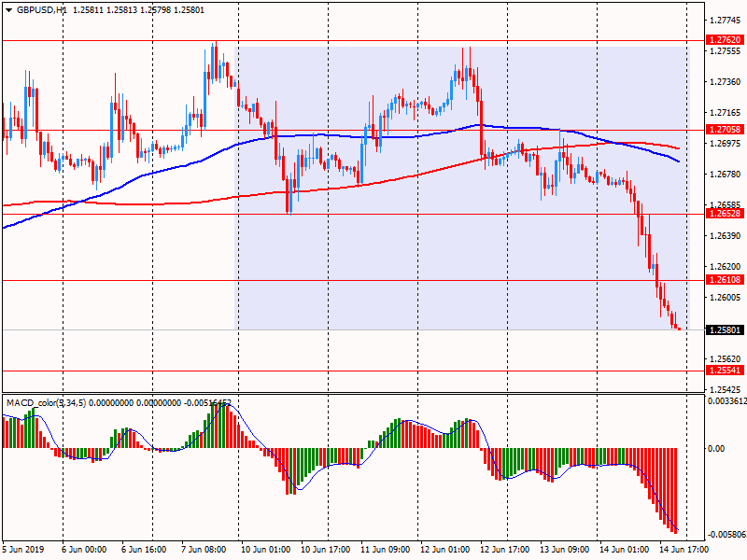Click the MACD lower scale value -0.005806
The width and height of the screenshot is (747, 560).
click(727, 535)
